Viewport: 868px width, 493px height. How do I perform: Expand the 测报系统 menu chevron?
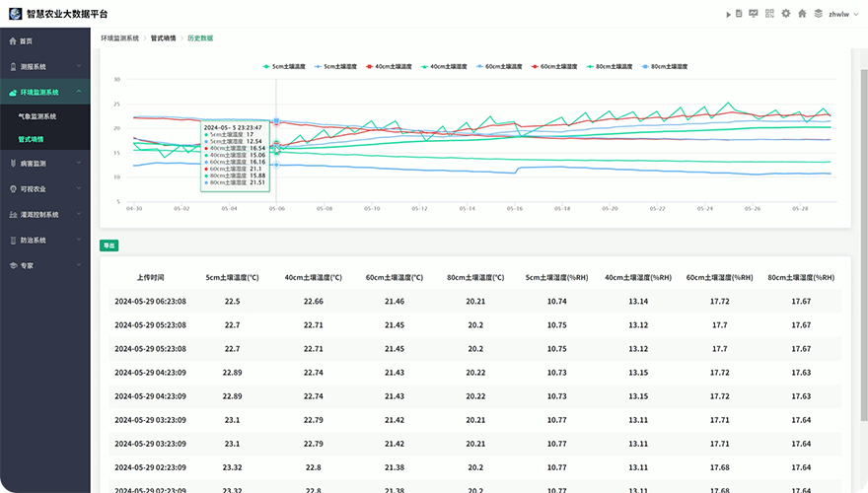click(79, 66)
